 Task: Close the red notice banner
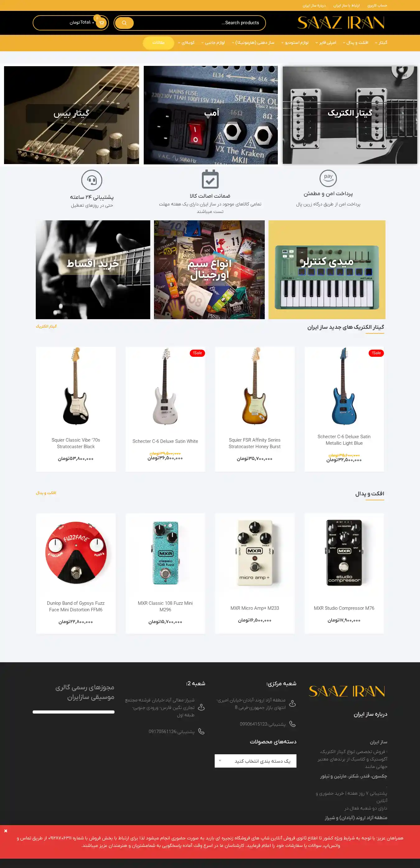(x=6, y=831)
